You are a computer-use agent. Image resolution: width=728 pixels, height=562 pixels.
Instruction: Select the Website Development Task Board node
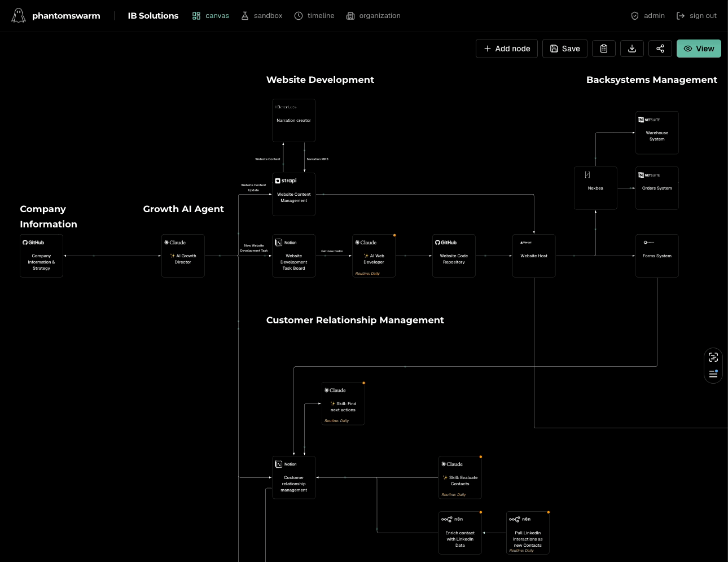coord(293,256)
